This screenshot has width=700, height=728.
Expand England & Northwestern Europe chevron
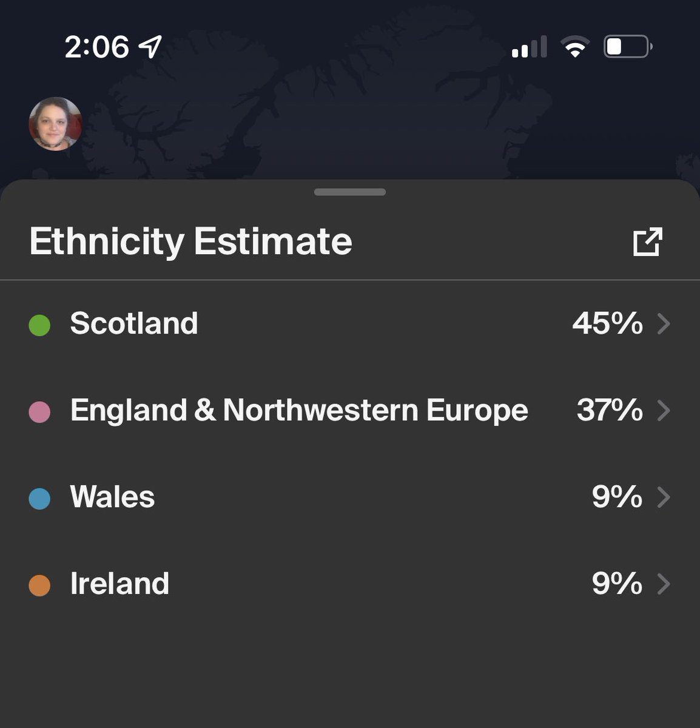664,410
